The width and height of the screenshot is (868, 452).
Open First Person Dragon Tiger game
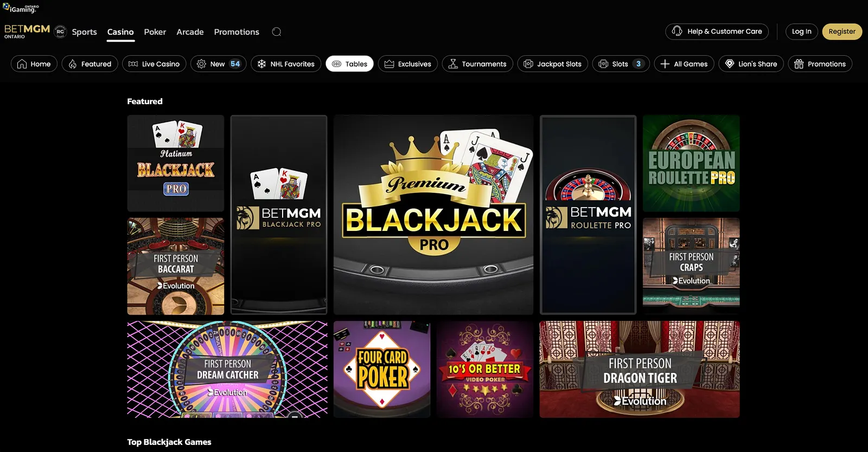tap(640, 369)
